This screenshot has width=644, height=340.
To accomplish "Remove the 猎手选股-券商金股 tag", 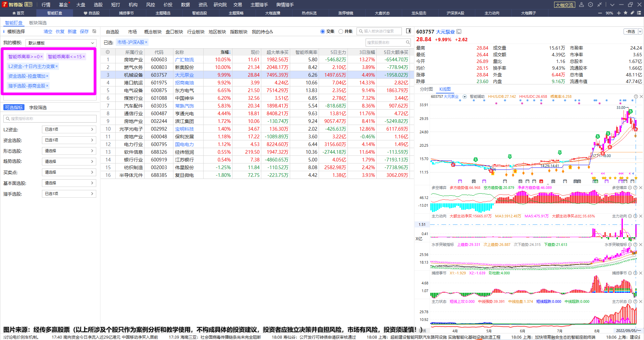I will click(x=47, y=86).
